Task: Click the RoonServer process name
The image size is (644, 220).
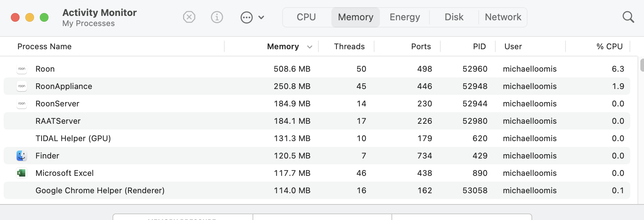Action: 58,103
